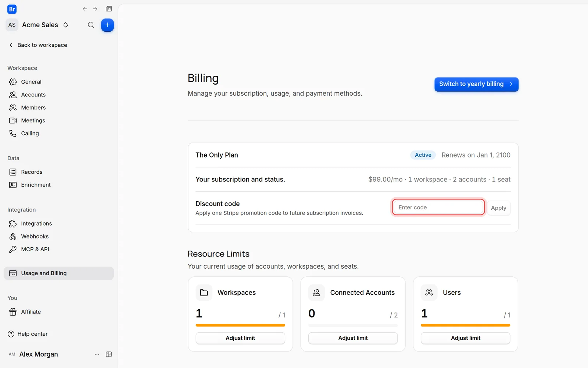This screenshot has height=368, width=588.
Task: Click the Alex Morgan profile name
Action: point(39,354)
